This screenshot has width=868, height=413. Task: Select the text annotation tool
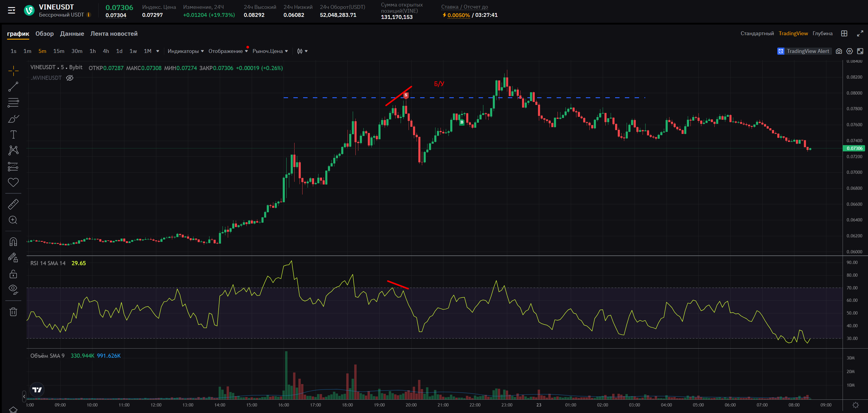click(13, 135)
